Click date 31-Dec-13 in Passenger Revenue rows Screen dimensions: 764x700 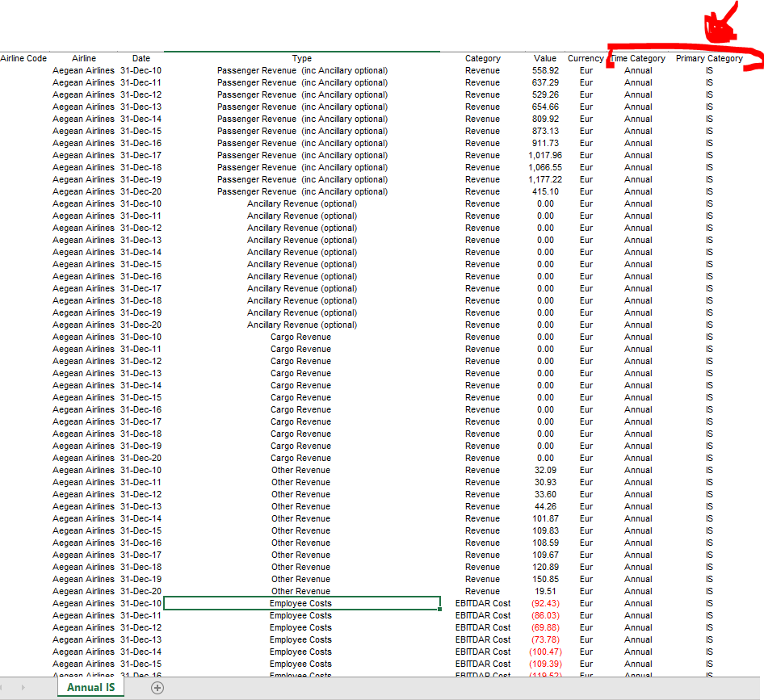pyautogui.click(x=141, y=107)
